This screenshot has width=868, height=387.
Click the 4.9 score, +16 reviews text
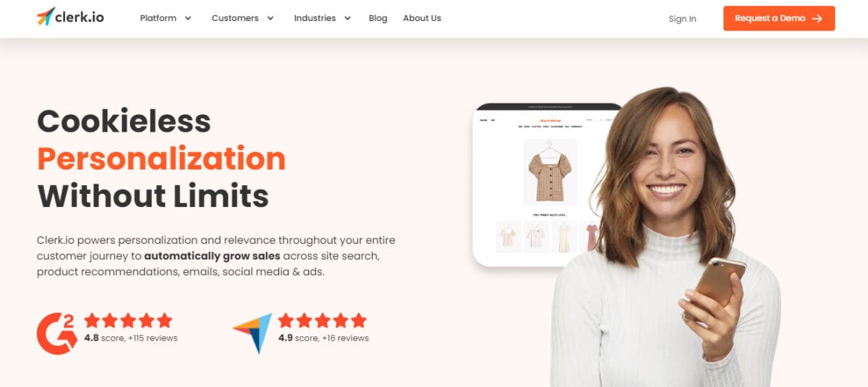323,338
